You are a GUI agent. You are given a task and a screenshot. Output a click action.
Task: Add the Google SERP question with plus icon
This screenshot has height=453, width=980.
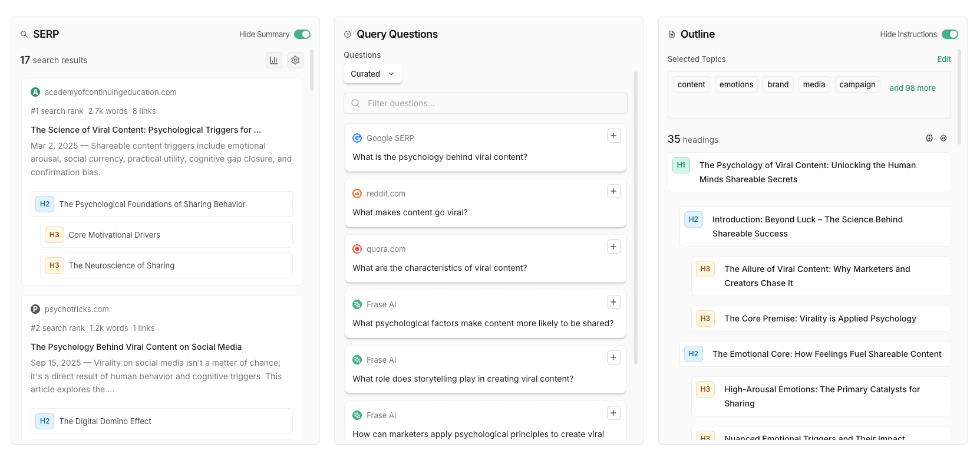[x=613, y=136]
